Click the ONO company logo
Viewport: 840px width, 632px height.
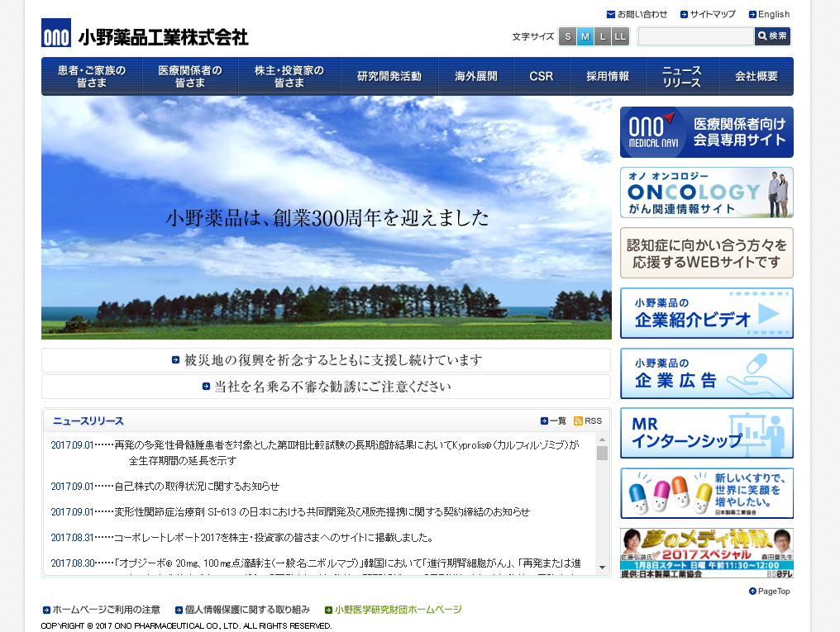click(56, 33)
